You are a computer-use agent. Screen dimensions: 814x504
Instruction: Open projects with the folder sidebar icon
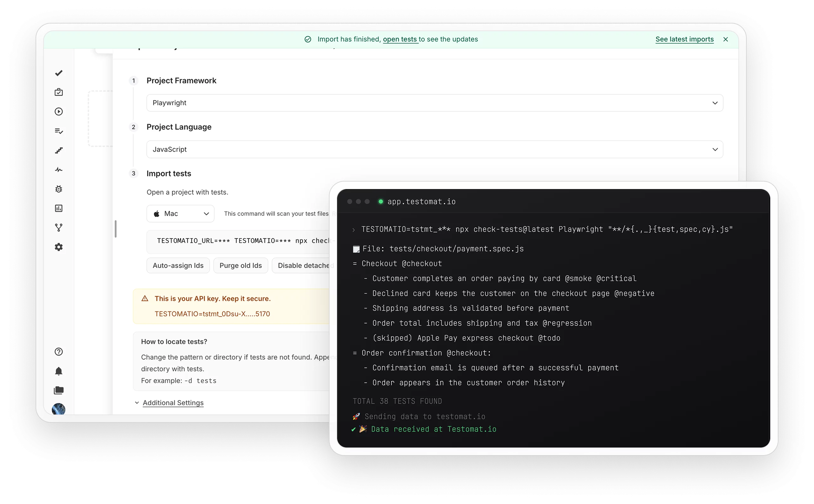click(x=59, y=390)
